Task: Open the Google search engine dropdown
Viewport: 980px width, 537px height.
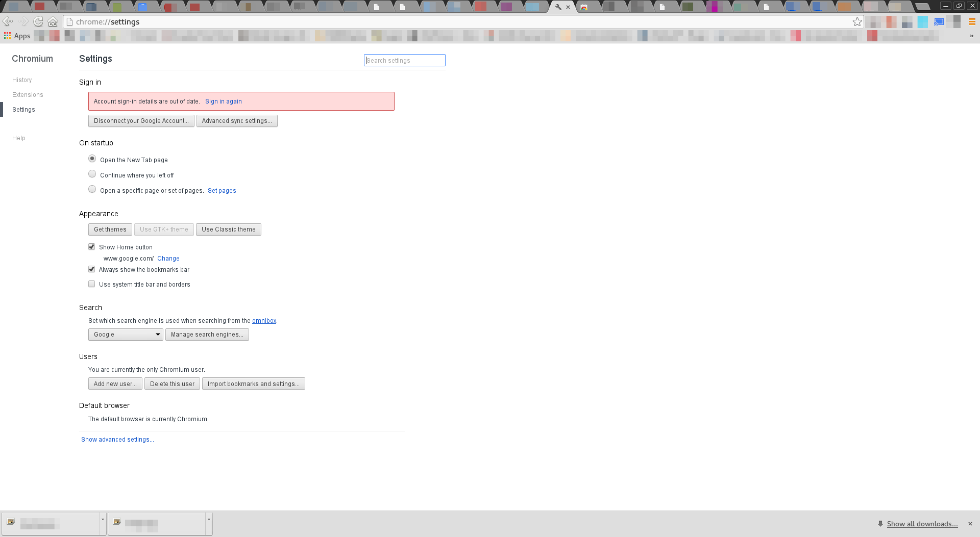Action: (126, 335)
